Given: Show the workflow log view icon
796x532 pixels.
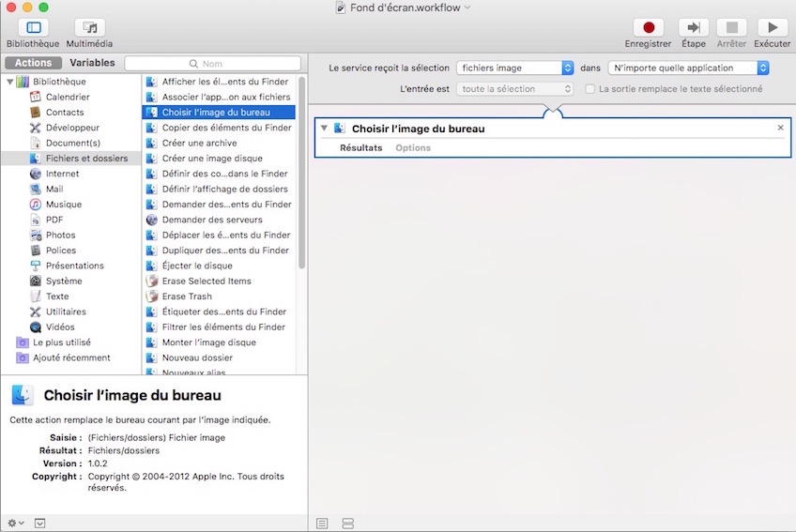Looking at the screenshot, I should pos(322,524).
